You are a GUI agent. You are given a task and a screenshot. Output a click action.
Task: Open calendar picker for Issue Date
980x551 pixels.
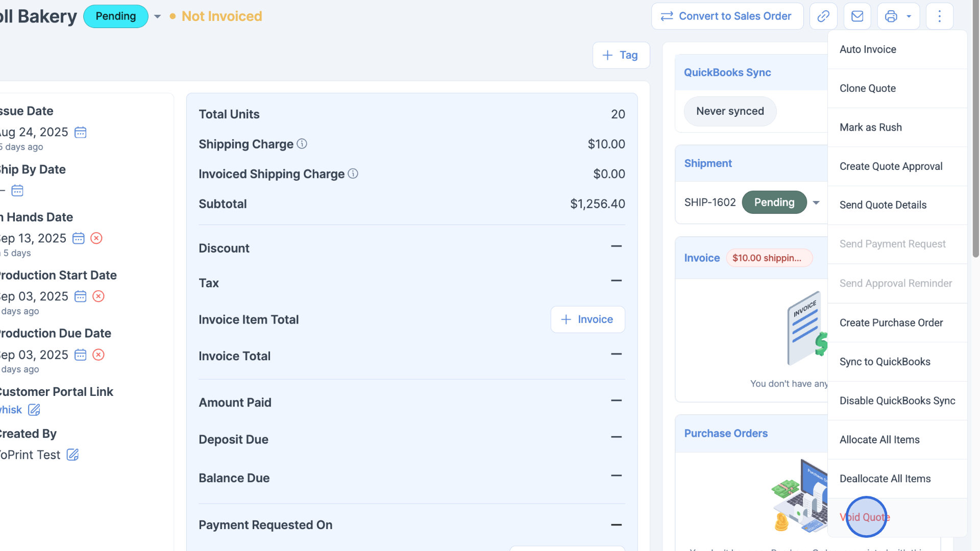[81, 133]
